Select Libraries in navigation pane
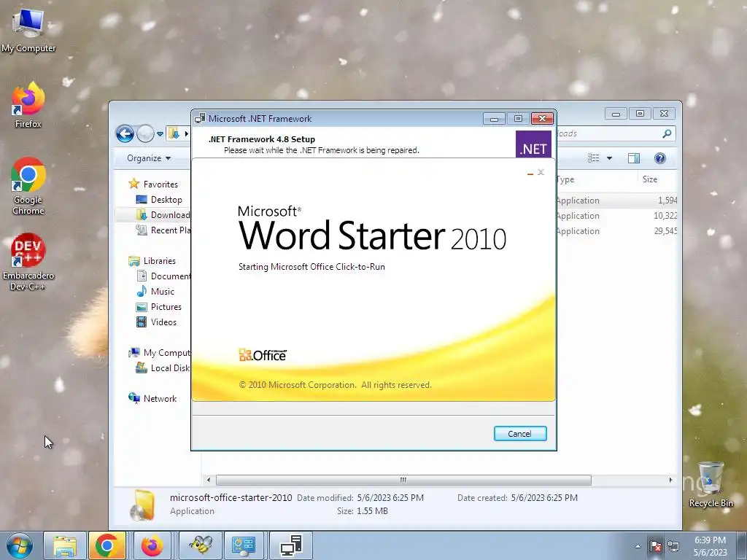The width and height of the screenshot is (747, 560). tap(152, 260)
